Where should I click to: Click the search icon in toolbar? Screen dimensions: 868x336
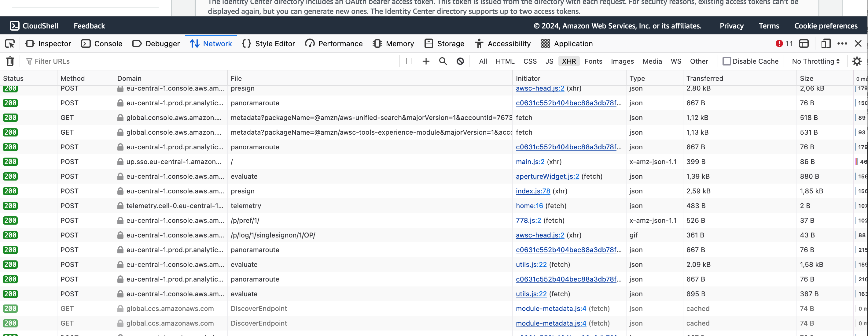[443, 61]
